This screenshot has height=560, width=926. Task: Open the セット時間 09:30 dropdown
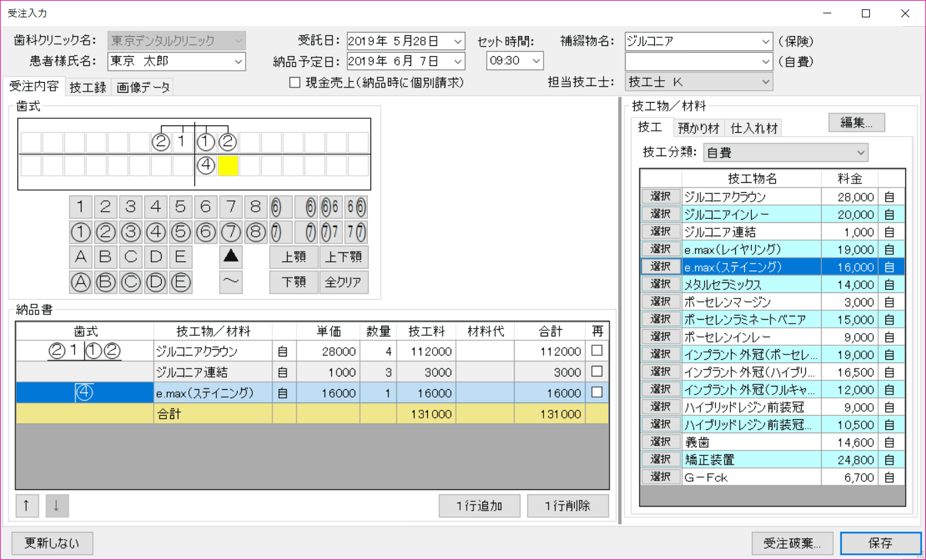click(515, 61)
